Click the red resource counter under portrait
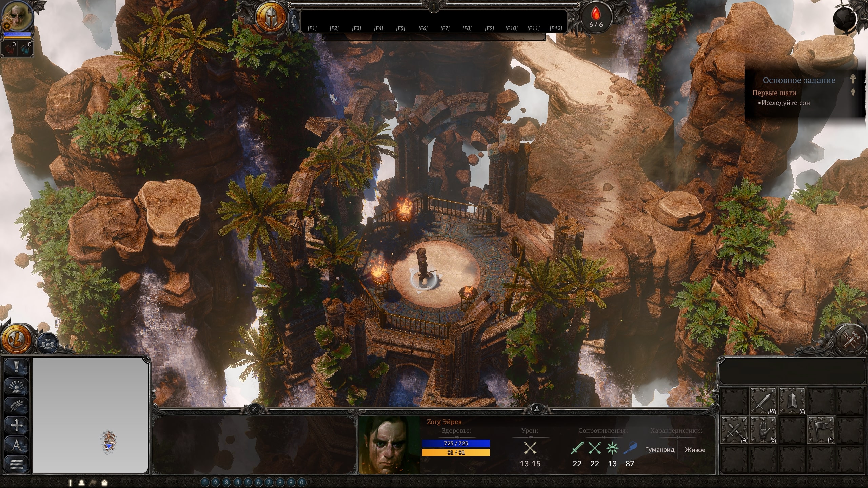Screen dimensions: 868x488 [9, 48]
